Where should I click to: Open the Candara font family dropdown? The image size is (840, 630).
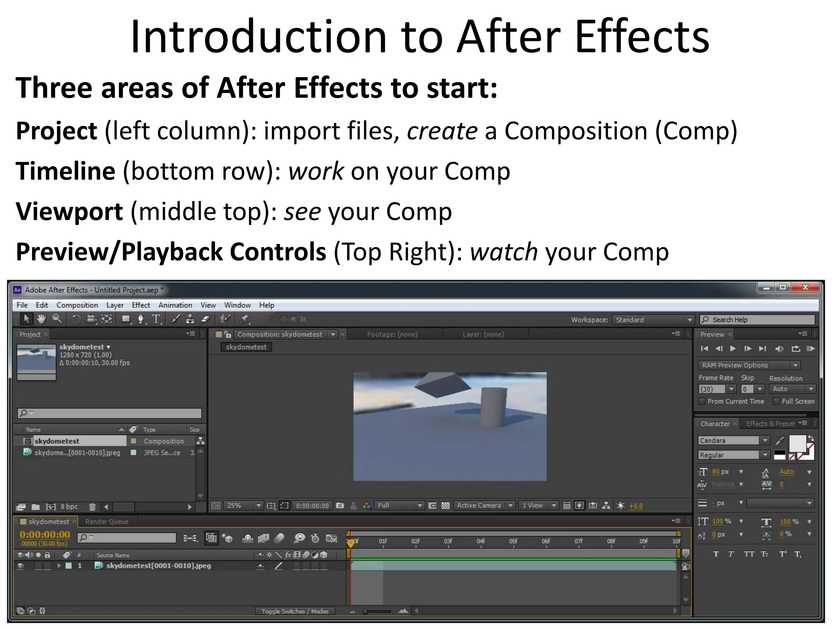click(x=765, y=441)
